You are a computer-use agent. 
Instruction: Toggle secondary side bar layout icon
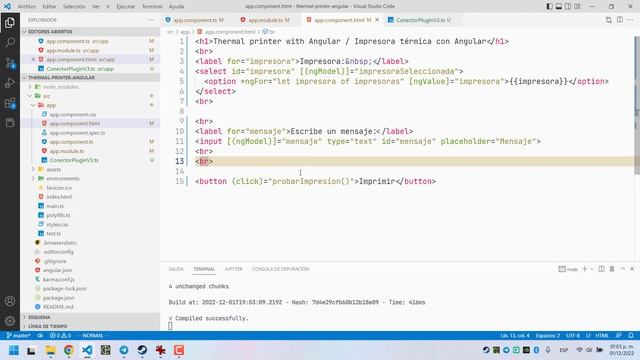568,7
